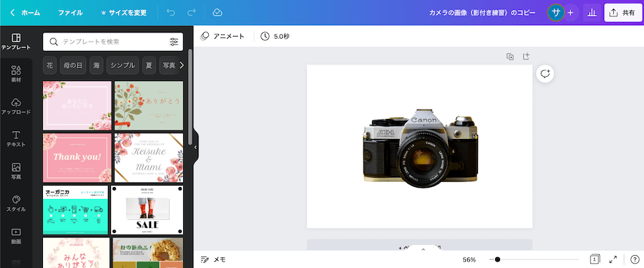Open the 写真 photos sidebar tab
The height and width of the screenshot is (268, 644).
click(16, 171)
